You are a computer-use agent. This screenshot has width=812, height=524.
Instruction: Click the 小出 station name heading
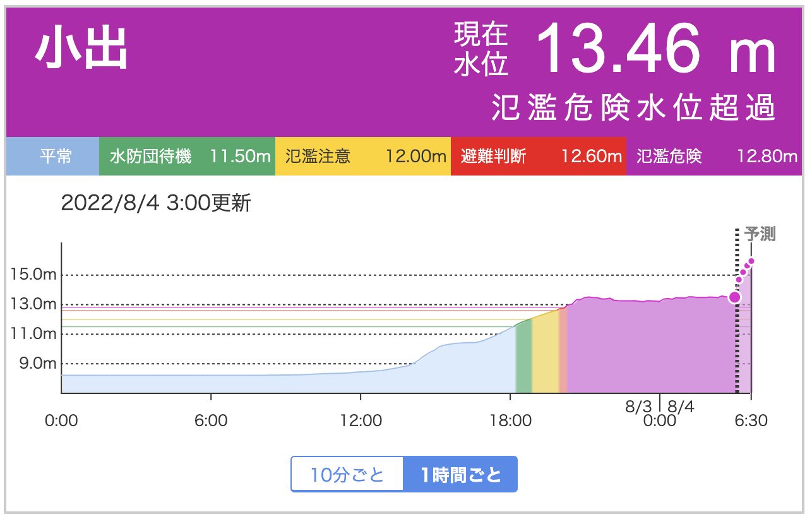(x=81, y=51)
